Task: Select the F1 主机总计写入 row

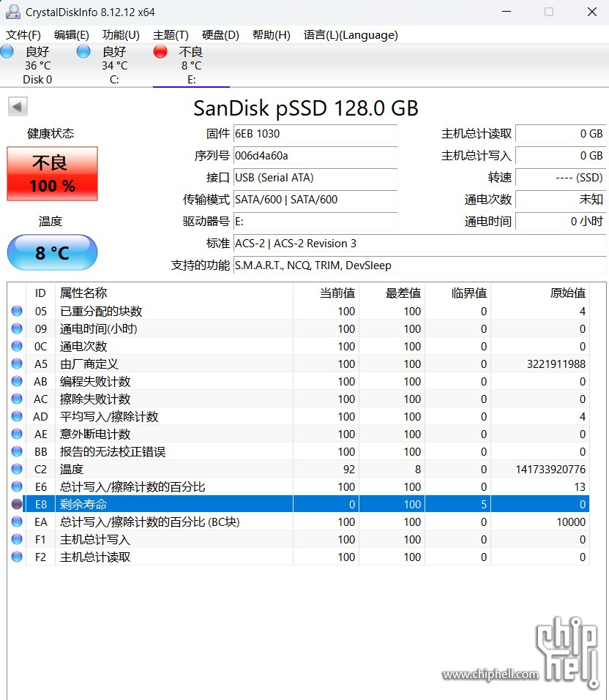Action: coord(299,539)
